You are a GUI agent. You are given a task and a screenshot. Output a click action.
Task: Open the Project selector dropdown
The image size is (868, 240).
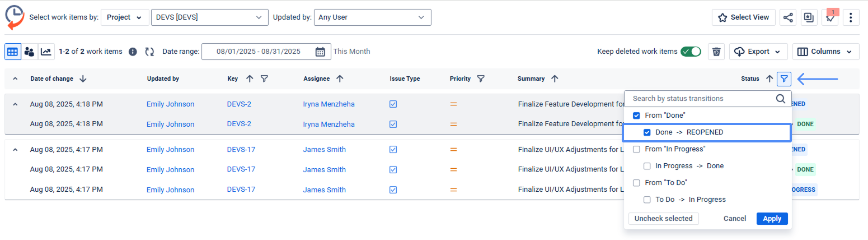125,17
